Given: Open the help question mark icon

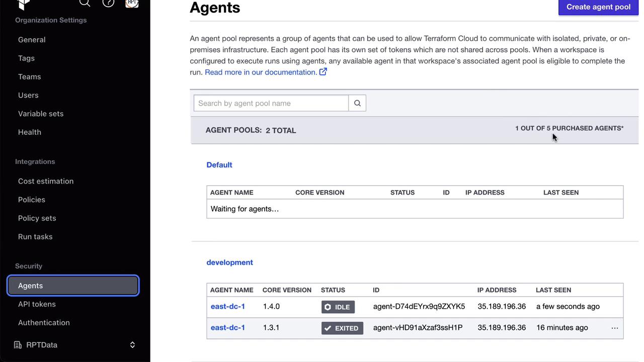Looking at the screenshot, I should point(108,3).
